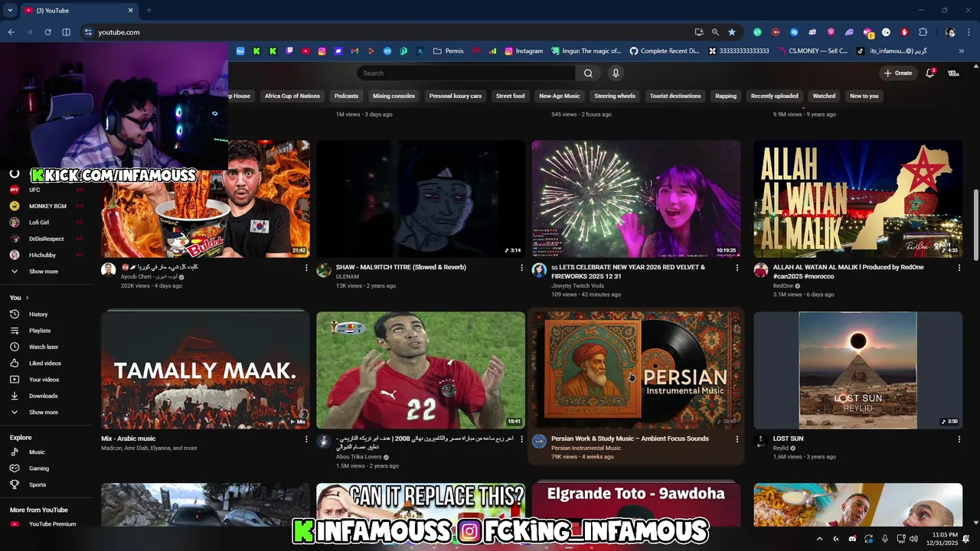Open taskbar volume speaker icon

tap(913, 539)
